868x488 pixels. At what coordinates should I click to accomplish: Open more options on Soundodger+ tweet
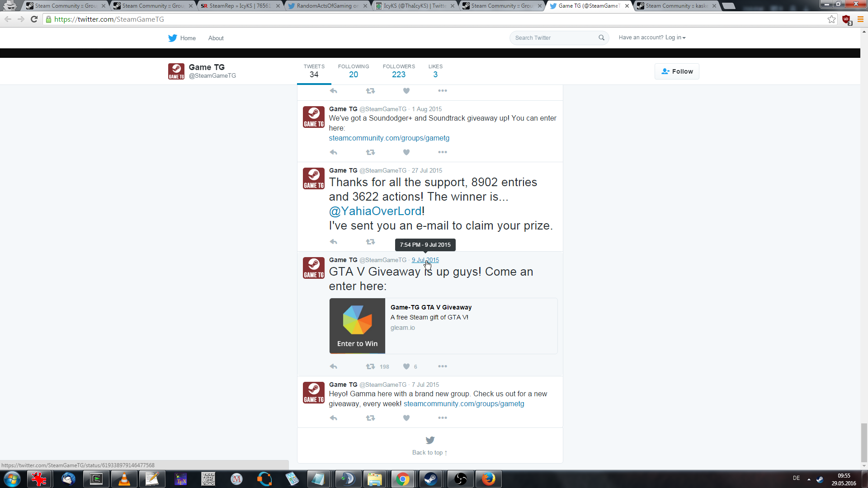(x=442, y=152)
